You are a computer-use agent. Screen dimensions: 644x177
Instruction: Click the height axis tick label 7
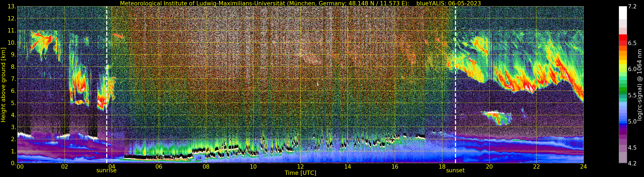[14, 79]
